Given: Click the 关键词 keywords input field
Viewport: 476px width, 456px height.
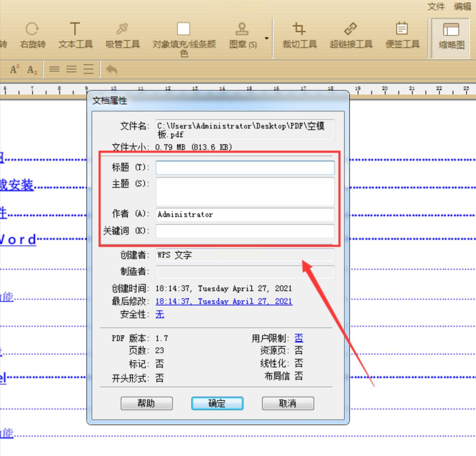Looking at the screenshot, I should 245,231.
